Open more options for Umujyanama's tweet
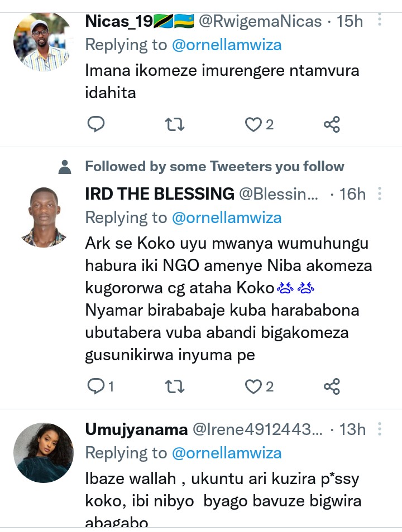This screenshot has height=532, width=402. coord(380,429)
